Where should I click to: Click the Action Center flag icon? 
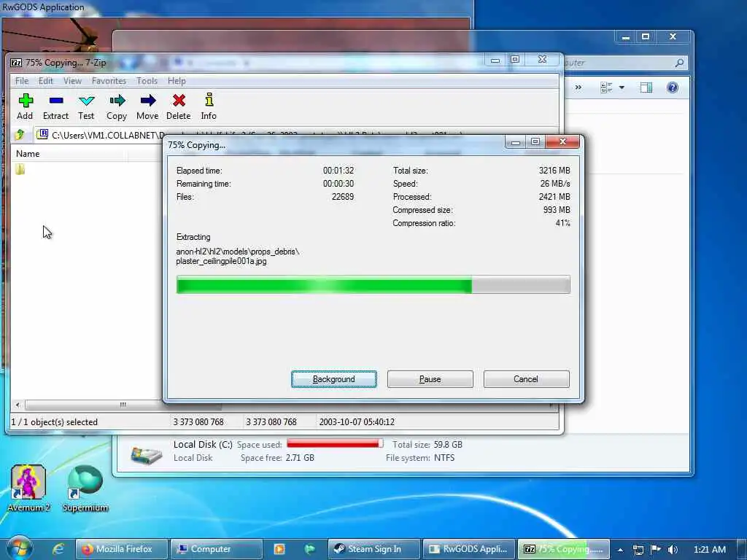click(656, 550)
